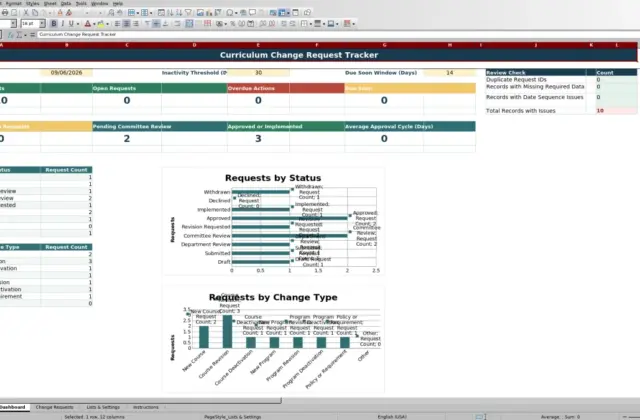Click the Insert Chart icon

coord(209,13)
